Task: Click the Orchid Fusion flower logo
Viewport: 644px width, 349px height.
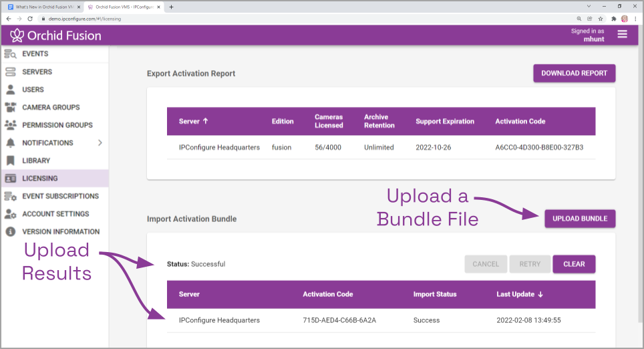Action: point(17,35)
